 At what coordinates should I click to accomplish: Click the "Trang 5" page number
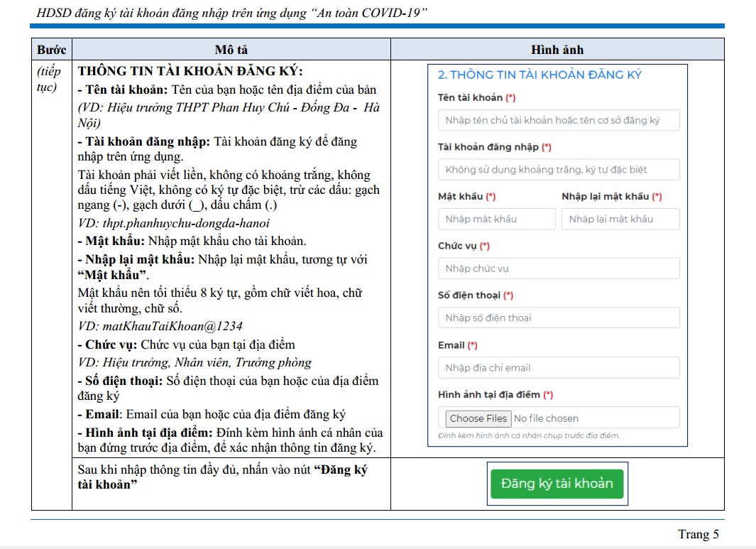698,534
